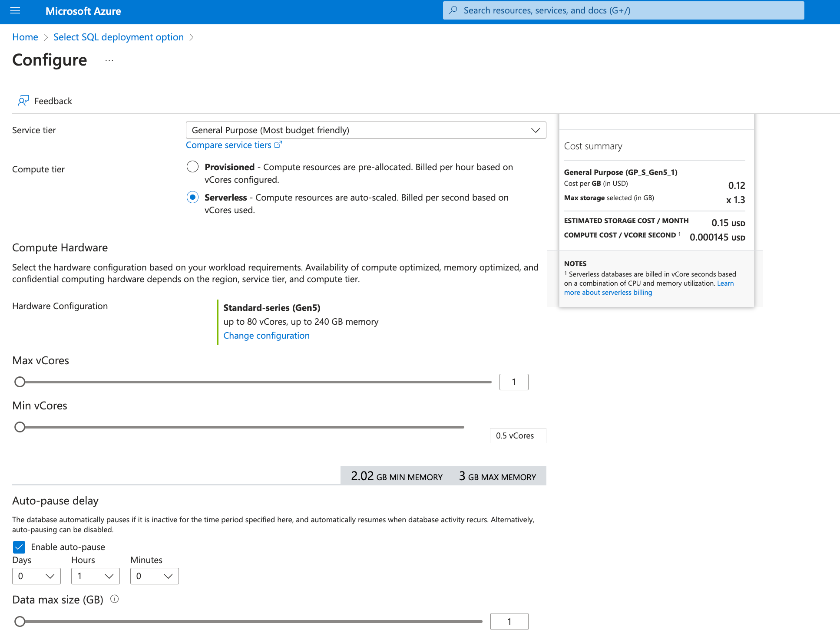Click the Max vCores value field
This screenshot has height=633, width=840.
pos(514,382)
